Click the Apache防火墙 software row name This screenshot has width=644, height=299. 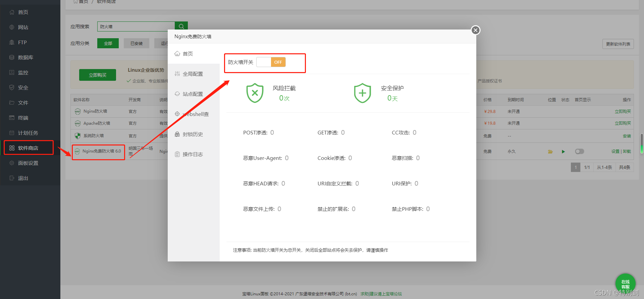[x=97, y=123]
